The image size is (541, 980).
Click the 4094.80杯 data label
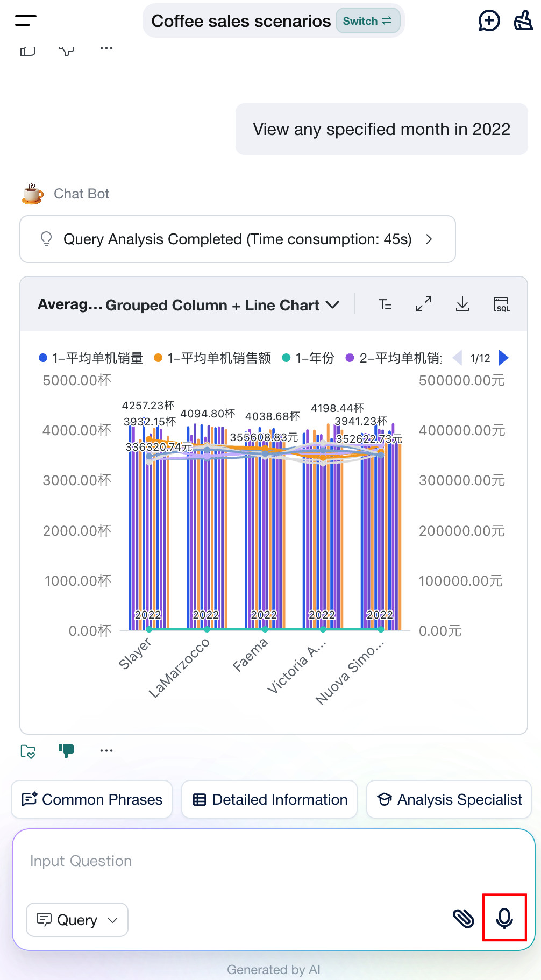(208, 414)
